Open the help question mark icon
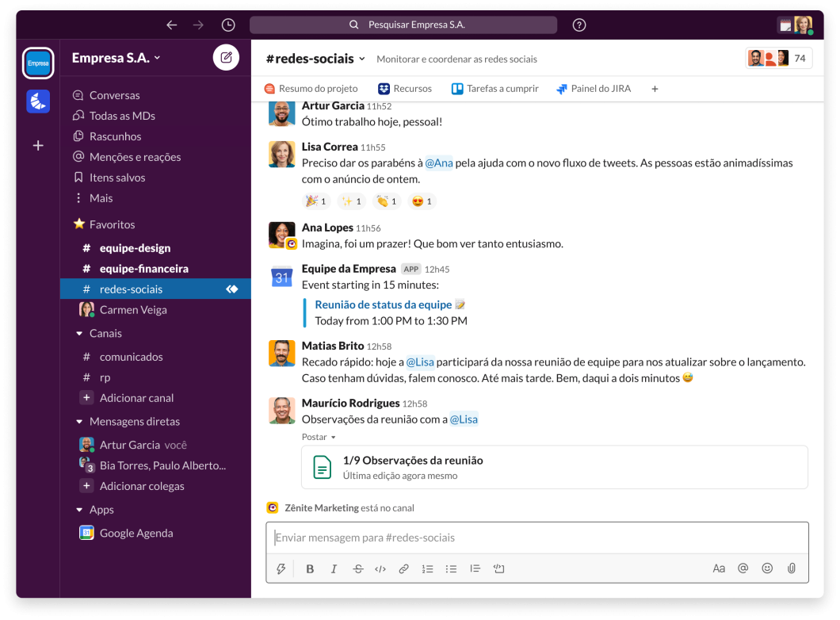 tap(579, 25)
